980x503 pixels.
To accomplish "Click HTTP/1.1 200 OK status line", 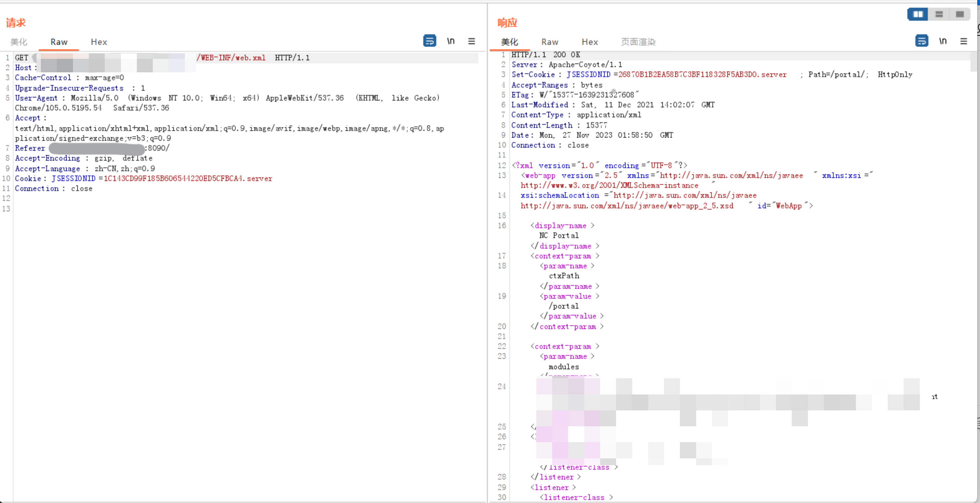I will (x=545, y=54).
